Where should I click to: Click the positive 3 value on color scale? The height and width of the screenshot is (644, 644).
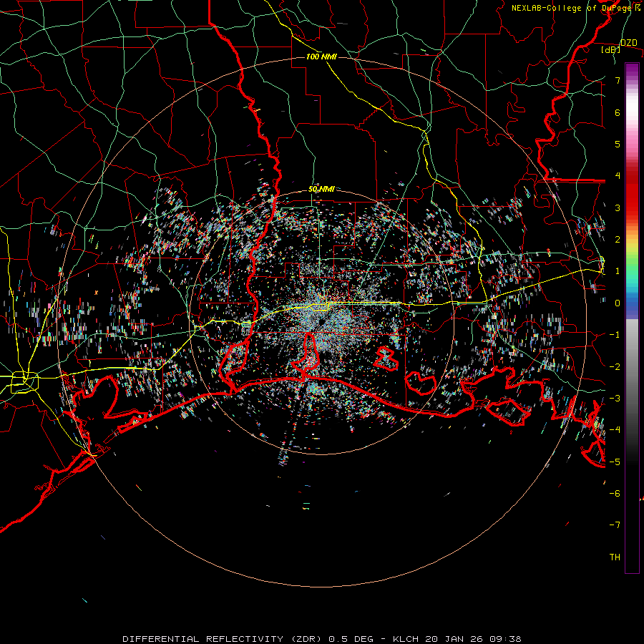pyautogui.click(x=618, y=208)
